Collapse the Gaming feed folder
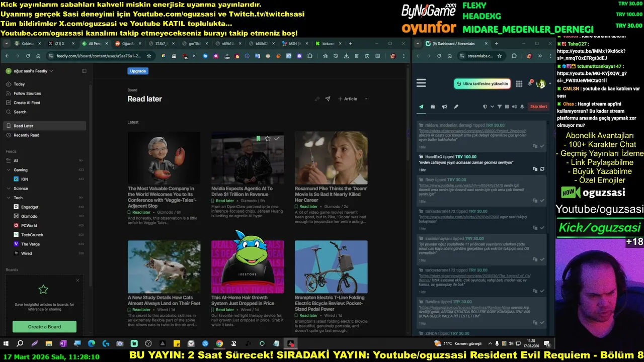 pyautogui.click(x=9, y=170)
